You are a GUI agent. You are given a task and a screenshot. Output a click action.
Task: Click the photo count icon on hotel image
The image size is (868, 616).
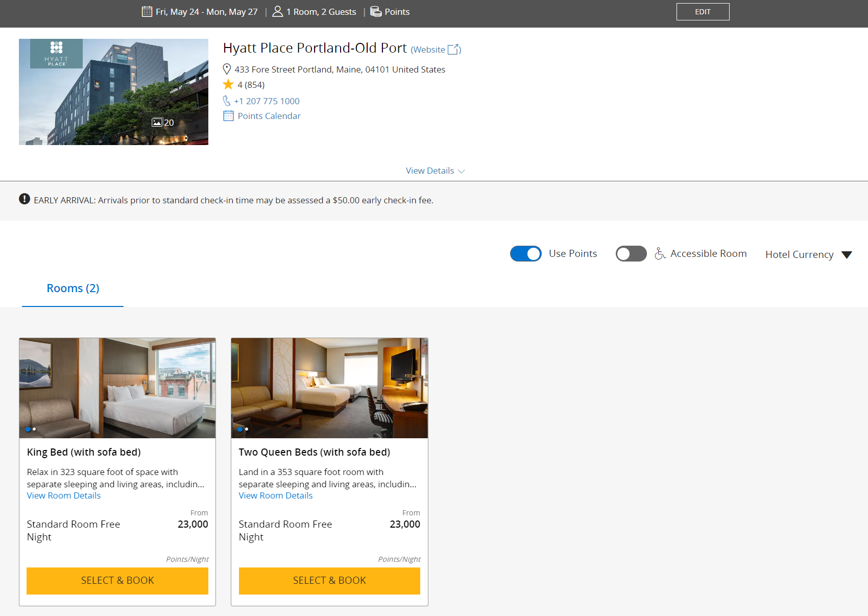(158, 122)
